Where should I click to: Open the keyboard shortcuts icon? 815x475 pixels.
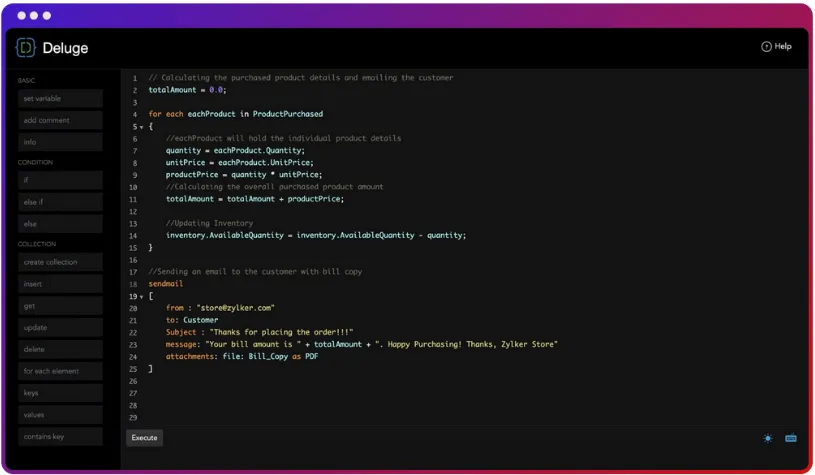click(791, 438)
